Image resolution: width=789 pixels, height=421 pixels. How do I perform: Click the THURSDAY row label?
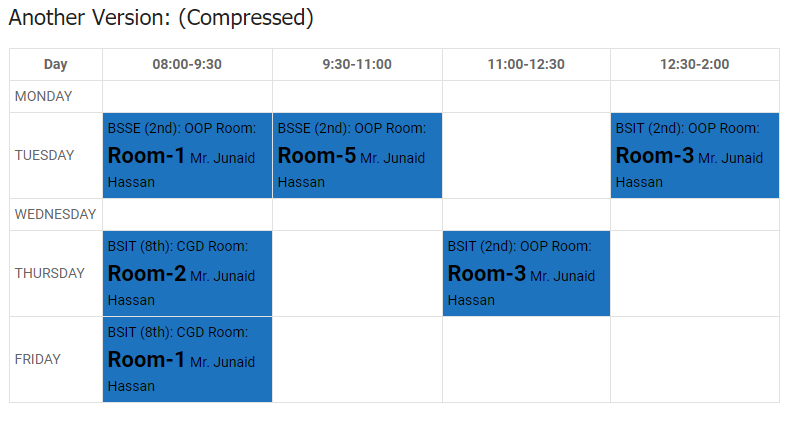pyautogui.click(x=50, y=273)
